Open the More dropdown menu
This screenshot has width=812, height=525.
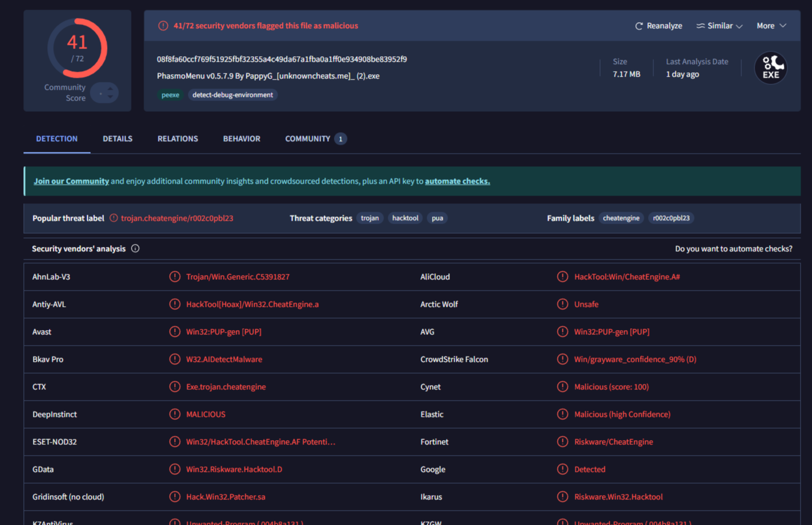771,26
